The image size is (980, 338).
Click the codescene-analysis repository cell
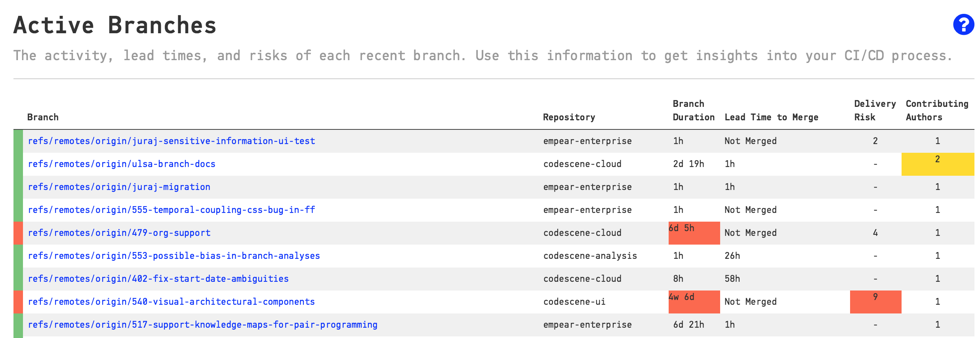coord(590,256)
